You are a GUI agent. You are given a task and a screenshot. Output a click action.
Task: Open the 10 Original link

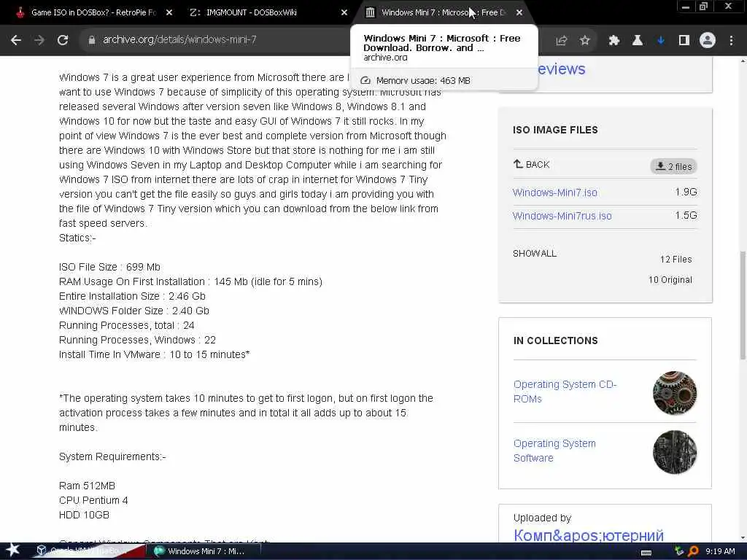670,280
